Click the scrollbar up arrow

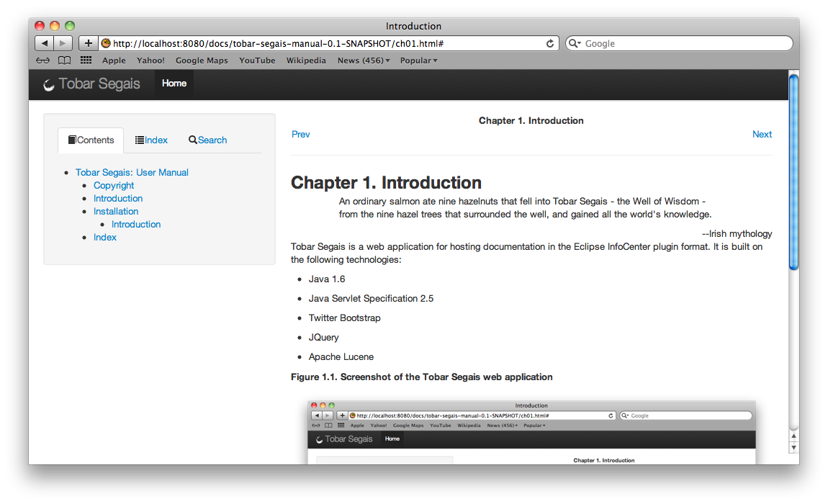click(793, 436)
